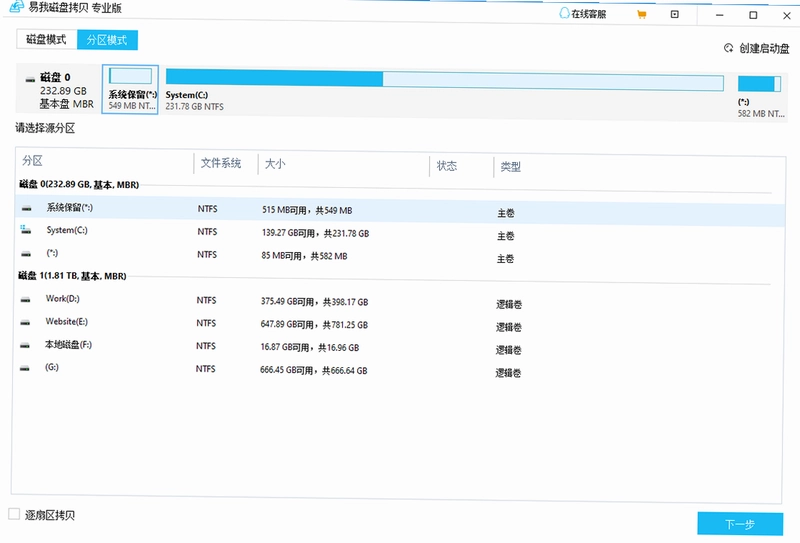Viewport: 800px width, 543px height.
Task: Click the 下一步 button
Action: click(740, 524)
